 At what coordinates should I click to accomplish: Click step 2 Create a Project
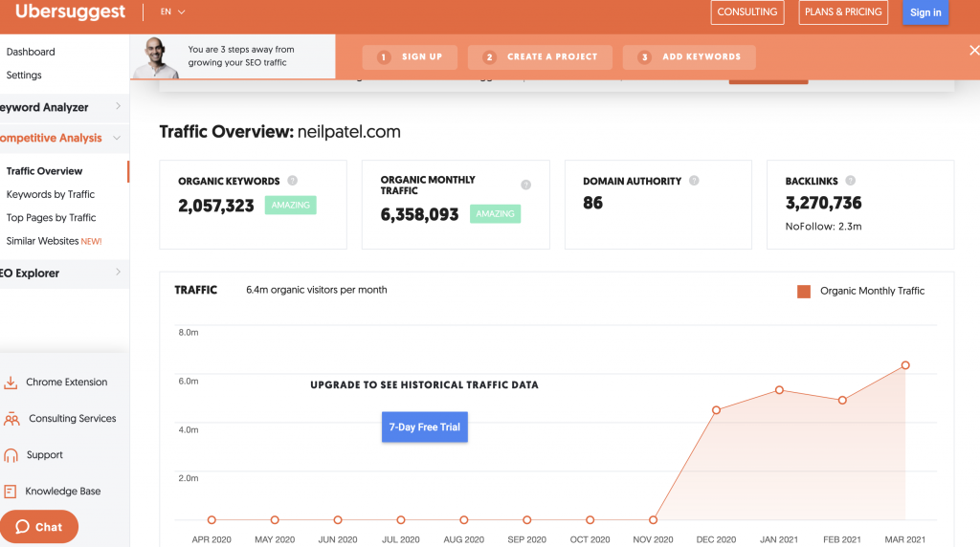(x=540, y=56)
